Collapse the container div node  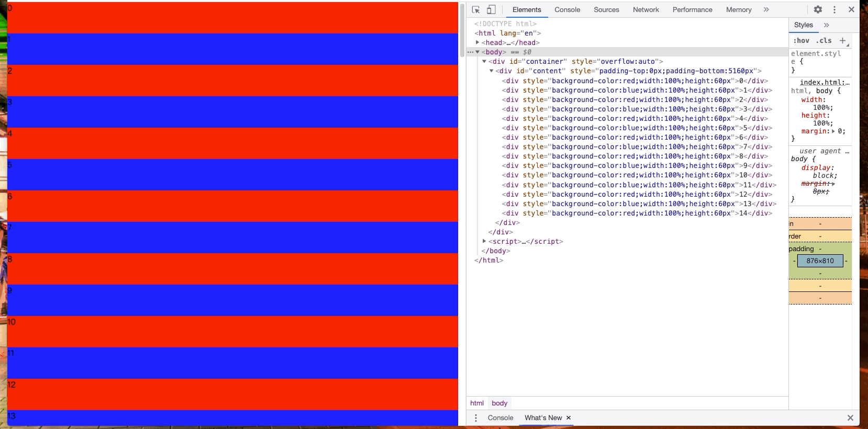coord(484,61)
